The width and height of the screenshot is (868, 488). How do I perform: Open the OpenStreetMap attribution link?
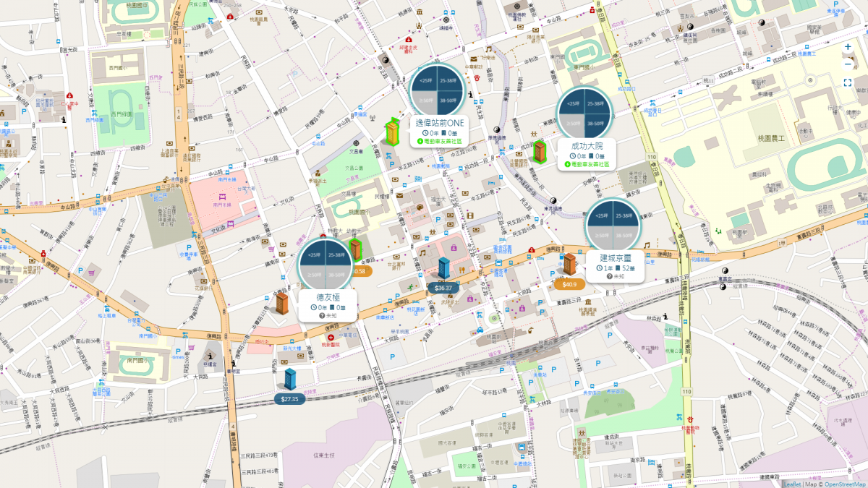click(x=845, y=484)
